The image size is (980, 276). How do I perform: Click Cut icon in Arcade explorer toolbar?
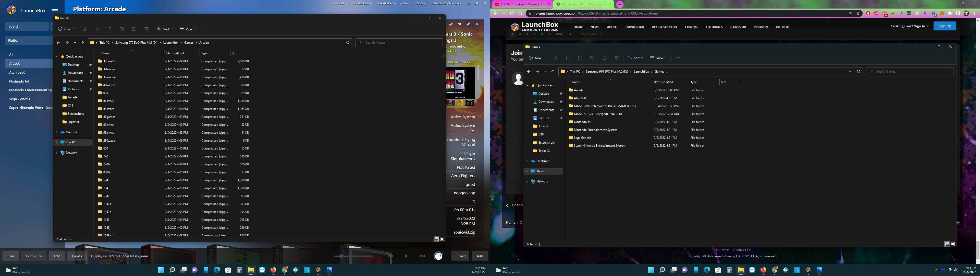point(85,29)
